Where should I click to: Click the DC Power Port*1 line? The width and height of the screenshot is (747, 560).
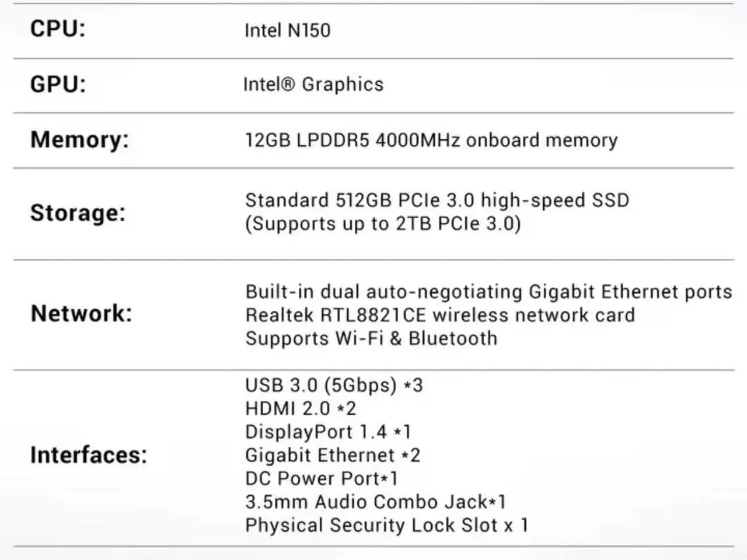tap(322, 478)
